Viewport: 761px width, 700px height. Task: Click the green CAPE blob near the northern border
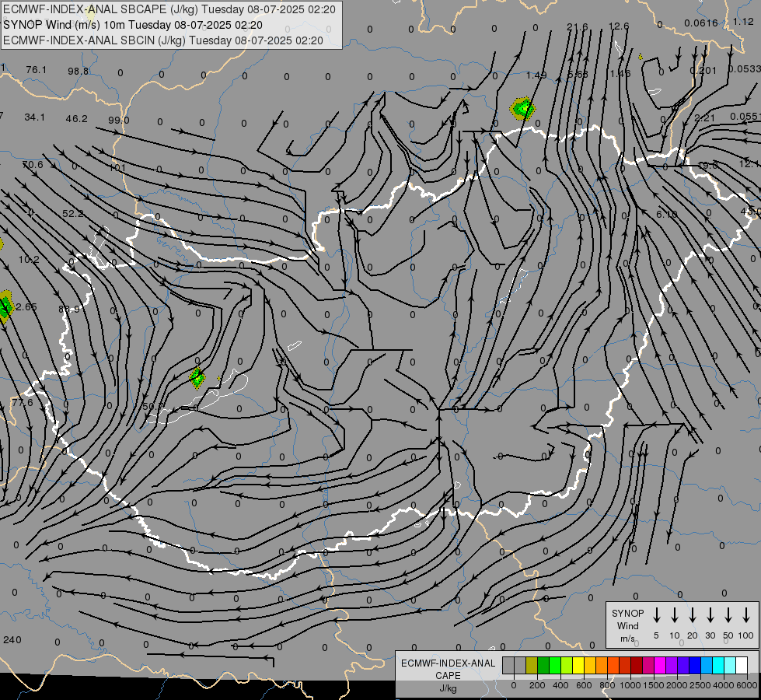point(522,108)
